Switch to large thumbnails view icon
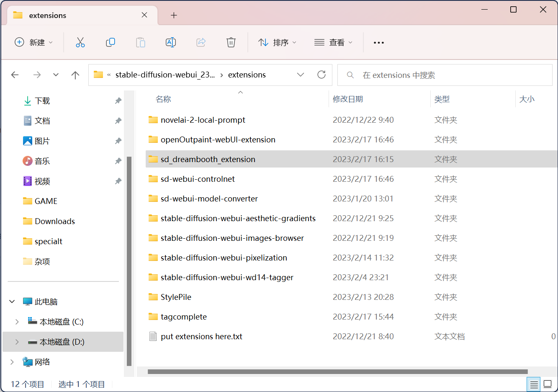The image size is (558, 392). click(548, 384)
